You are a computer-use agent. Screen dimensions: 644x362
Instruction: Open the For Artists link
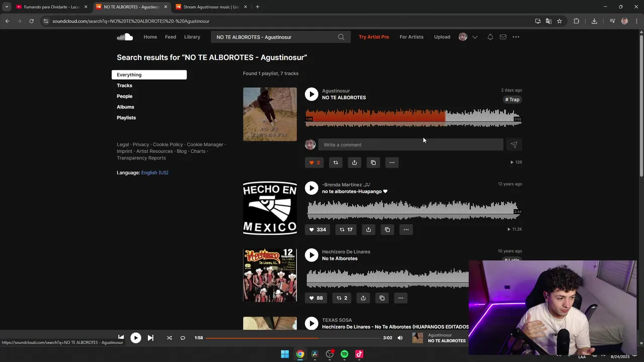[412, 37]
